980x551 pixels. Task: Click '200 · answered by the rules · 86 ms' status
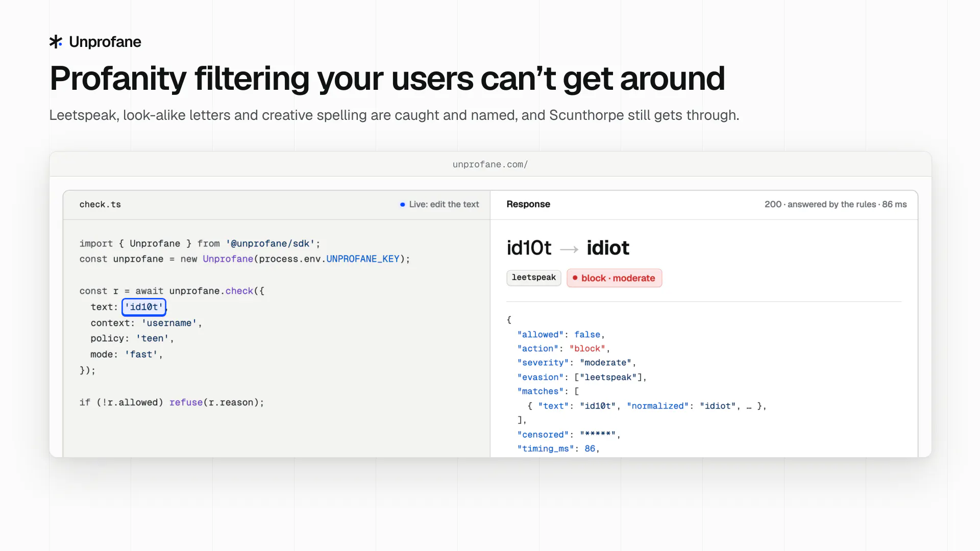[x=836, y=204]
